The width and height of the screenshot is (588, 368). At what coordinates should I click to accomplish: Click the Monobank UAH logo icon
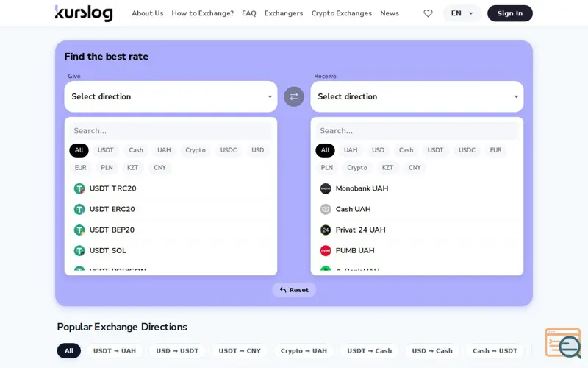pyautogui.click(x=326, y=188)
